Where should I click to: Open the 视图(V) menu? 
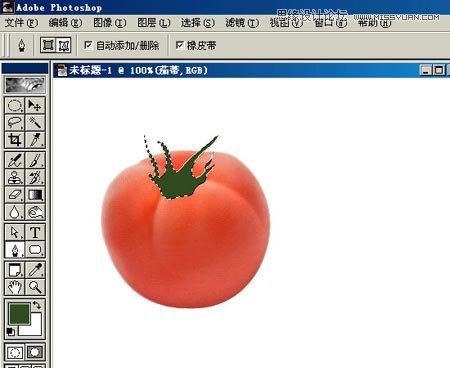click(286, 23)
